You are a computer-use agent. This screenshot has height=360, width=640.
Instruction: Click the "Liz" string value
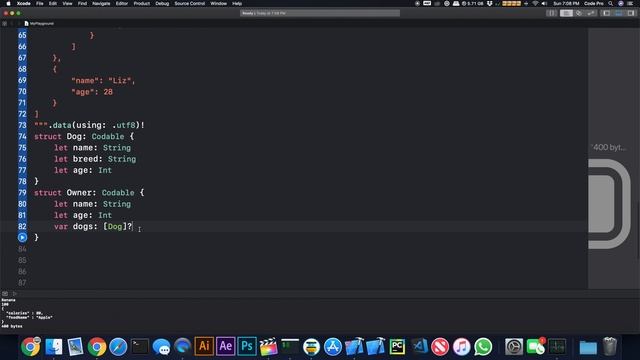tap(119, 80)
